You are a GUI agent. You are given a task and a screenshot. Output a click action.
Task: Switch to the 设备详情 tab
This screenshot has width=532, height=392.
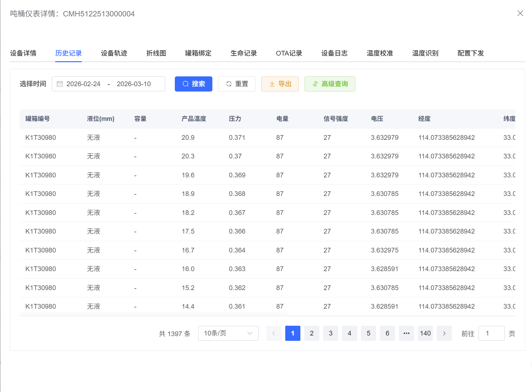click(23, 53)
